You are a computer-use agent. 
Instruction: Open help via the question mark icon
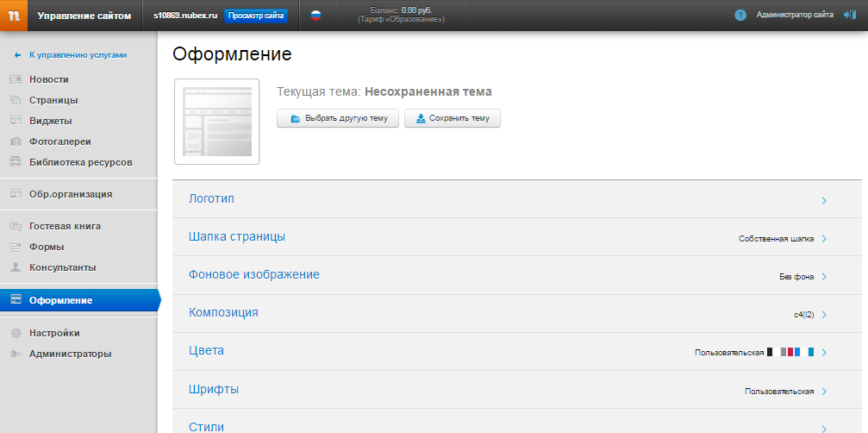[740, 16]
